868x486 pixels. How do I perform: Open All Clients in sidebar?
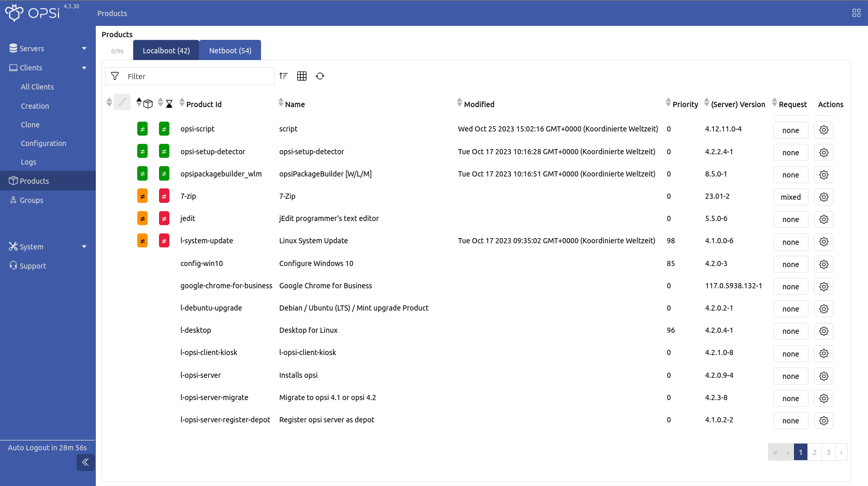coord(37,86)
